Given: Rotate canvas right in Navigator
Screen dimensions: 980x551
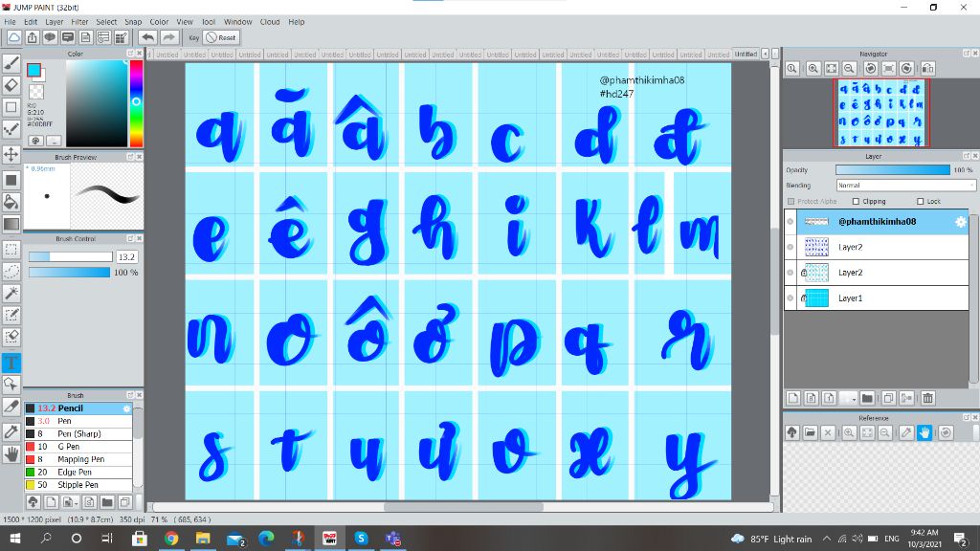Looking at the screenshot, I should 907,68.
